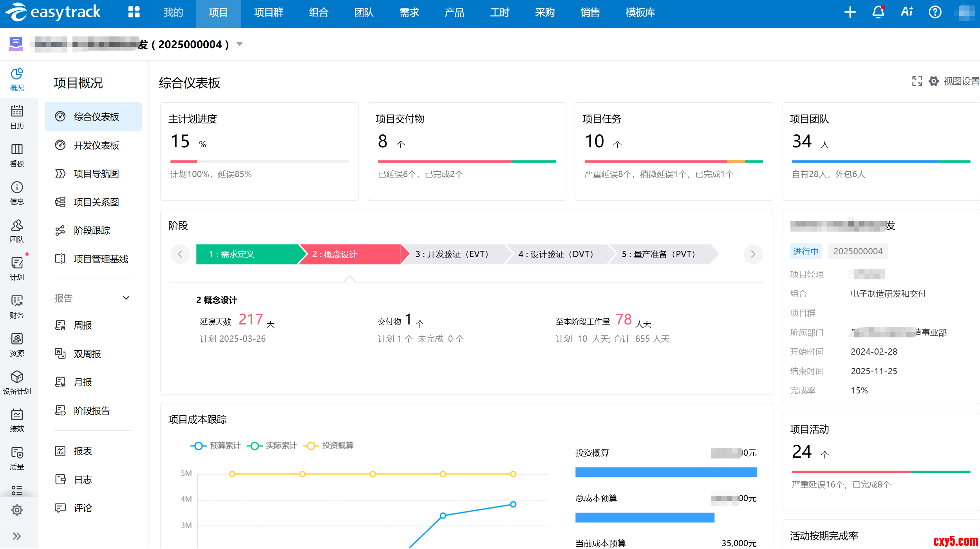
Task: Open the project name dropdown arrow
Action: [240, 44]
